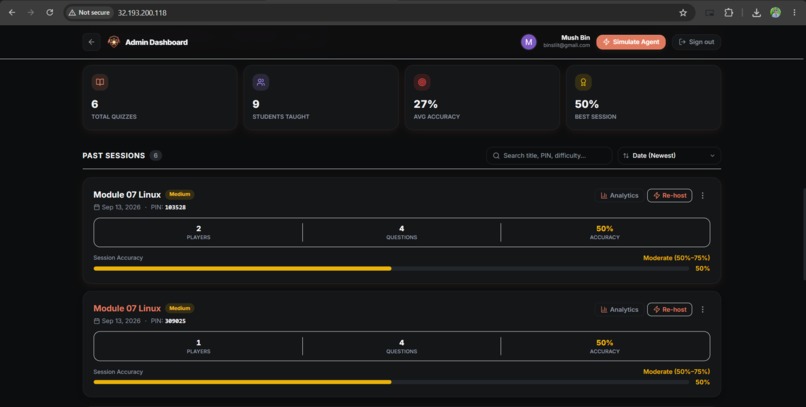Click the 1 Players stat
The width and height of the screenshot is (806, 407).
(x=198, y=346)
